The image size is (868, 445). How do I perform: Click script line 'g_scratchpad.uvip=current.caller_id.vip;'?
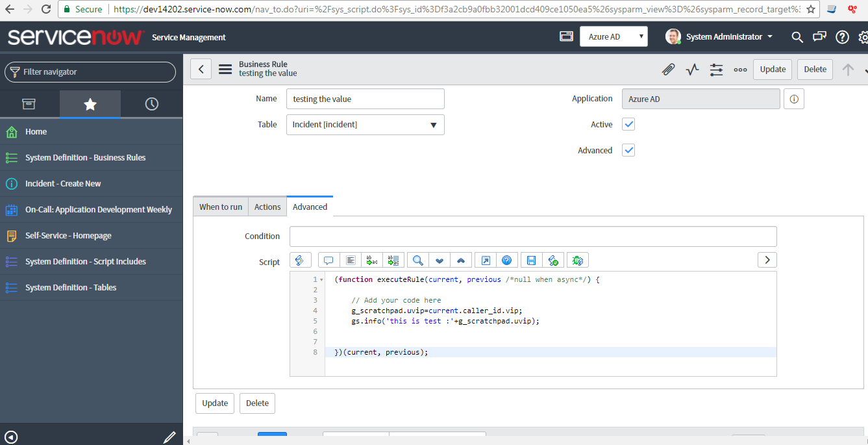pos(437,311)
